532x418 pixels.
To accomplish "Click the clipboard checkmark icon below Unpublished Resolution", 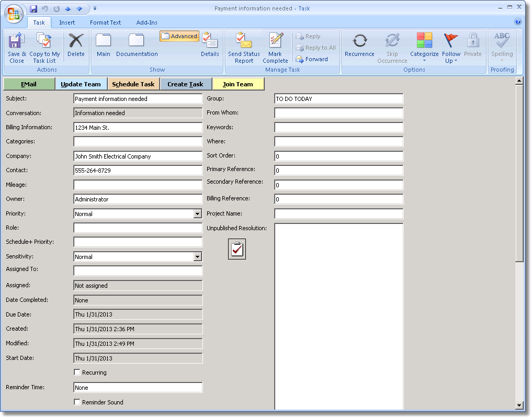I will pyautogui.click(x=237, y=250).
